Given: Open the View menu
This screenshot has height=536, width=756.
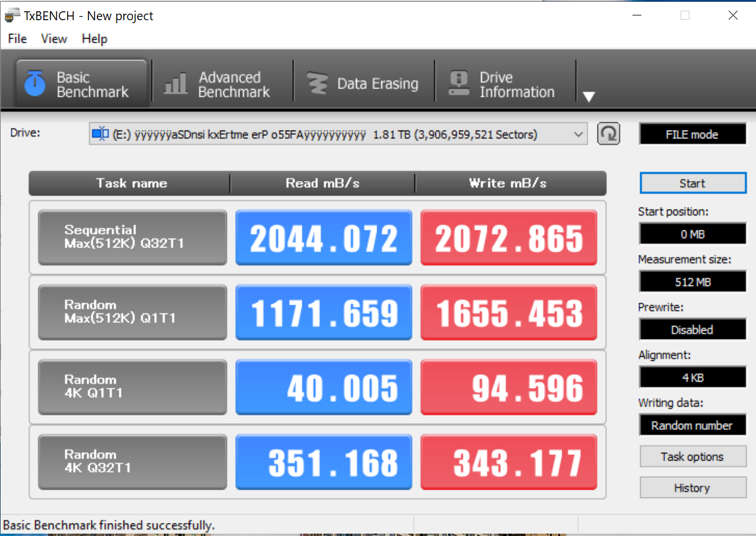Looking at the screenshot, I should tap(54, 39).
